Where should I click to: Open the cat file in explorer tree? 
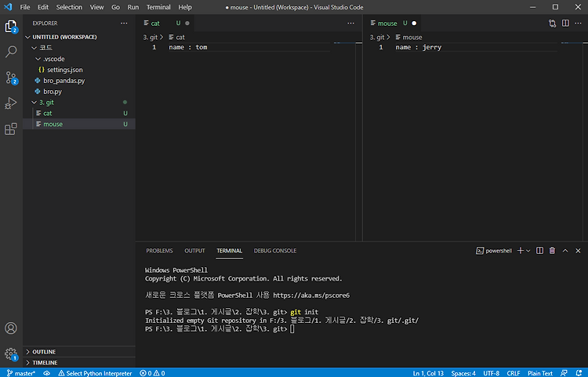79,113
